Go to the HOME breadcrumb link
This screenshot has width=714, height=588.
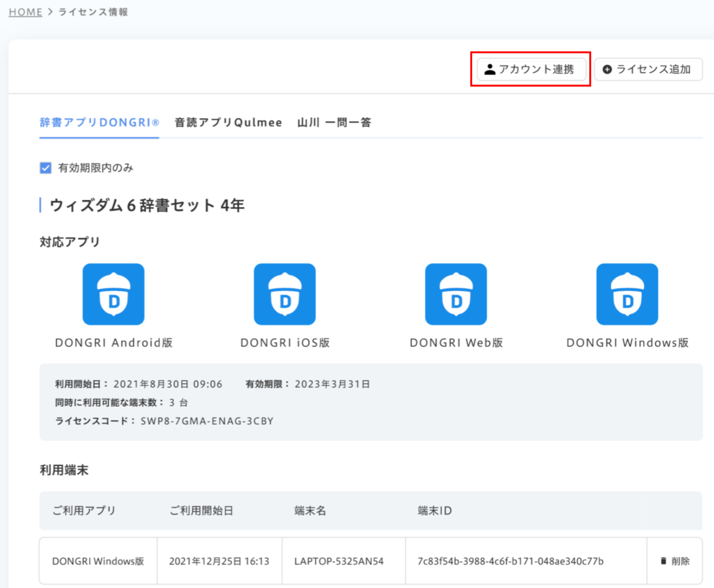coord(26,12)
